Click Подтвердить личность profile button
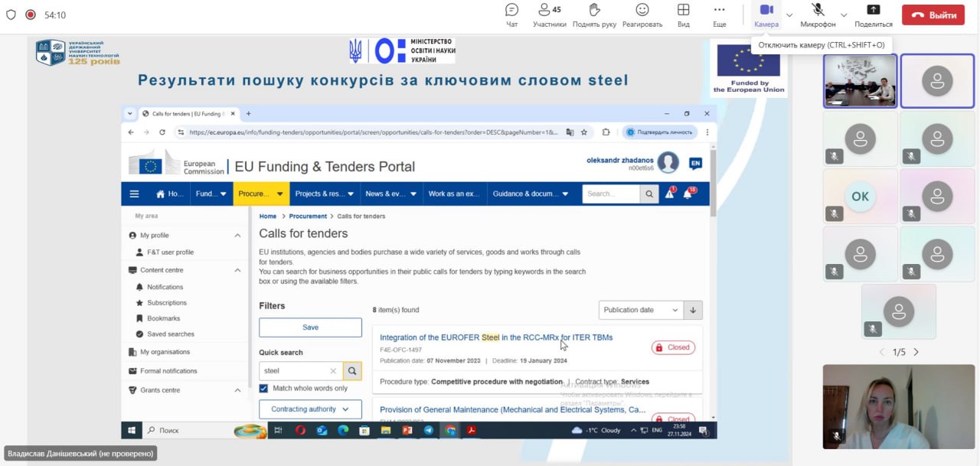 coord(659,132)
